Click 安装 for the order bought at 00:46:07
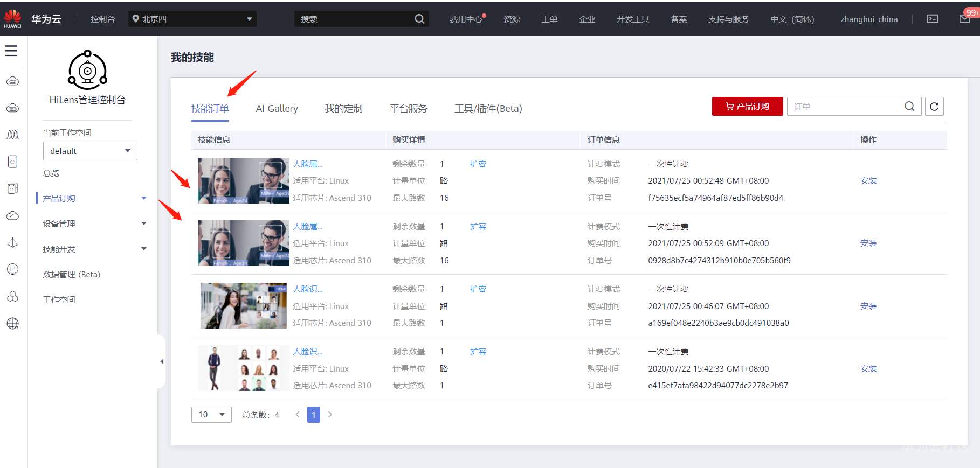This screenshot has height=468, width=980. tap(868, 306)
